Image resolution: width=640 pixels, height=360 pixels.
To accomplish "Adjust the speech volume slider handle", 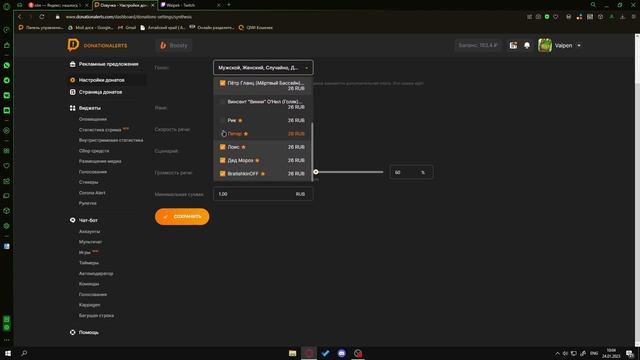I will coord(316,172).
